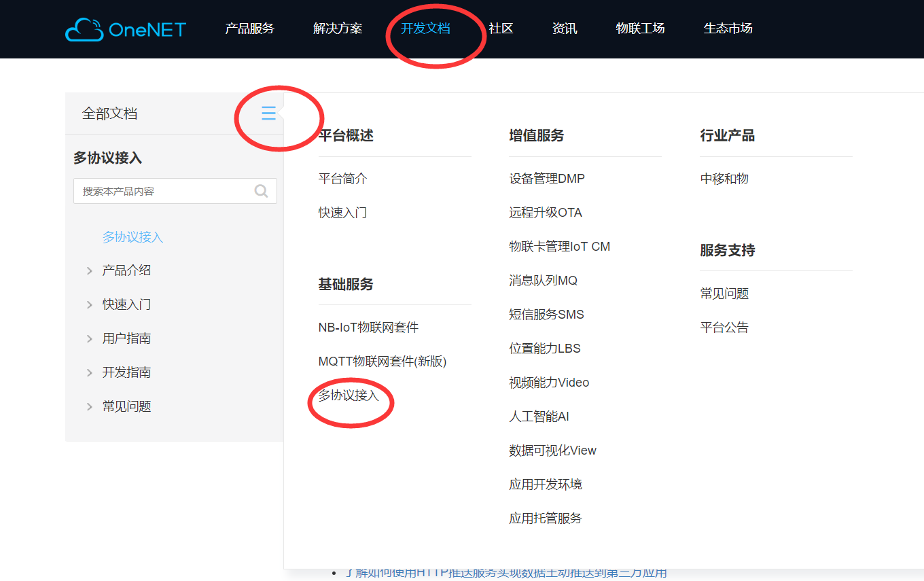Open the 产品服务 menu item
The height and width of the screenshot is (581, 924).
click(x=249, y=29)
